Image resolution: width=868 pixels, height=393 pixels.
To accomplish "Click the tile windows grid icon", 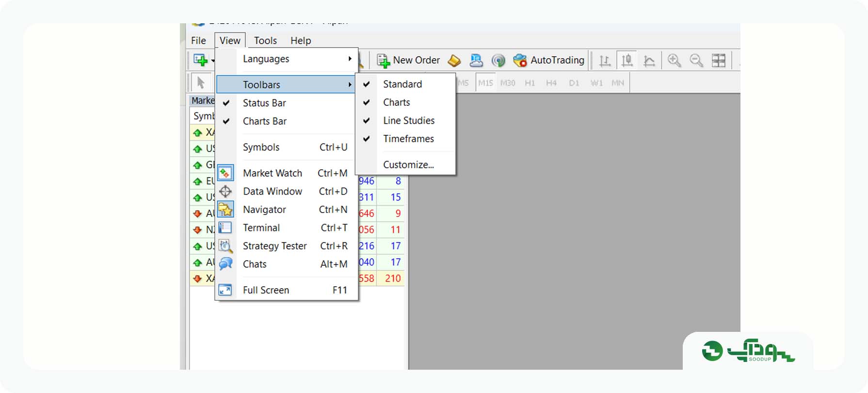I will point(719,60).
